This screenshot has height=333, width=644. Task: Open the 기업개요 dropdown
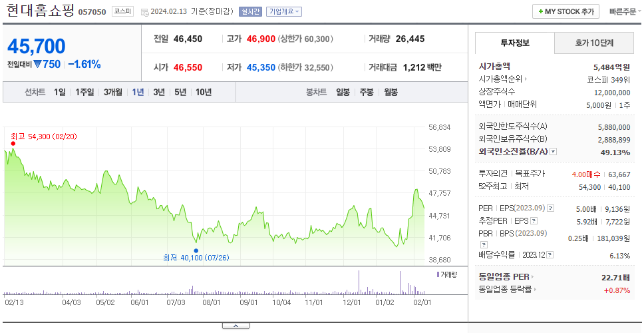click(284, 11)
